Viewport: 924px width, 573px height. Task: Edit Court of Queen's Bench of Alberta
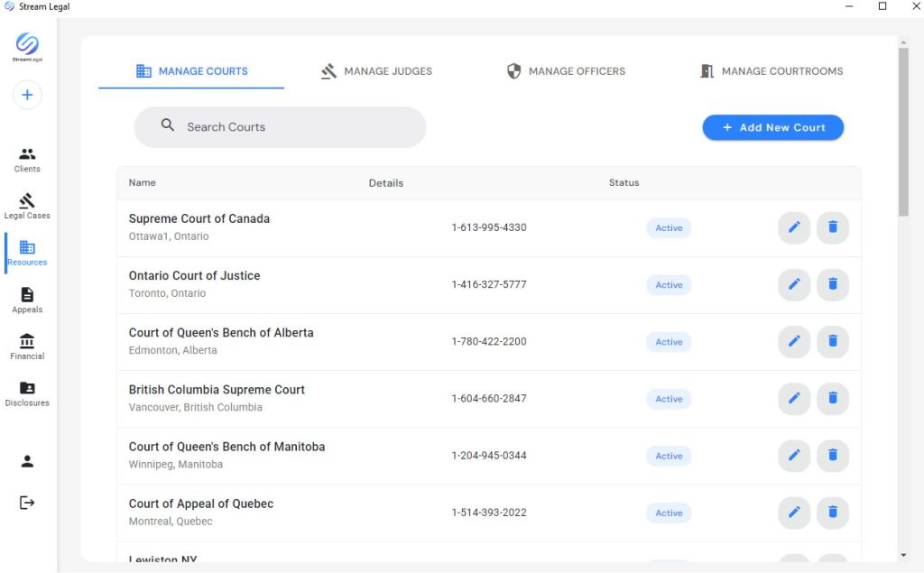coord(794,342)
